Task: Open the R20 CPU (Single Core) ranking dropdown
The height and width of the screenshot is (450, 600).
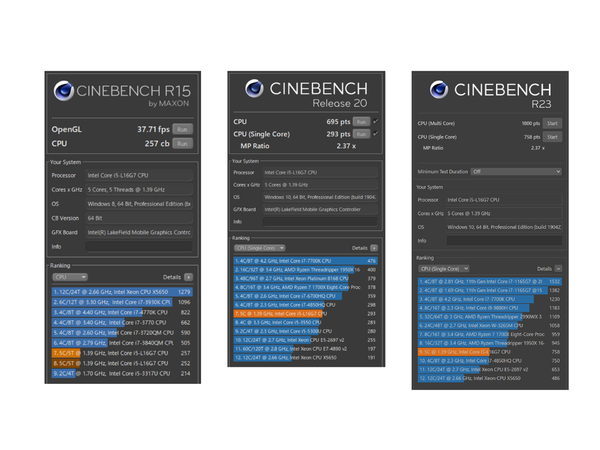Action: click(259, 248)
